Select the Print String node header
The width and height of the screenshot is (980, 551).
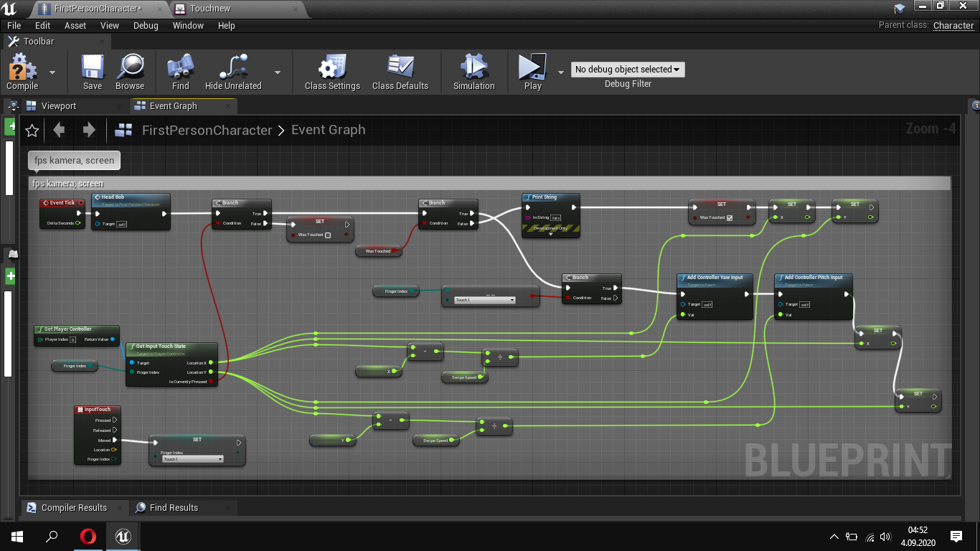pos(550,197)
